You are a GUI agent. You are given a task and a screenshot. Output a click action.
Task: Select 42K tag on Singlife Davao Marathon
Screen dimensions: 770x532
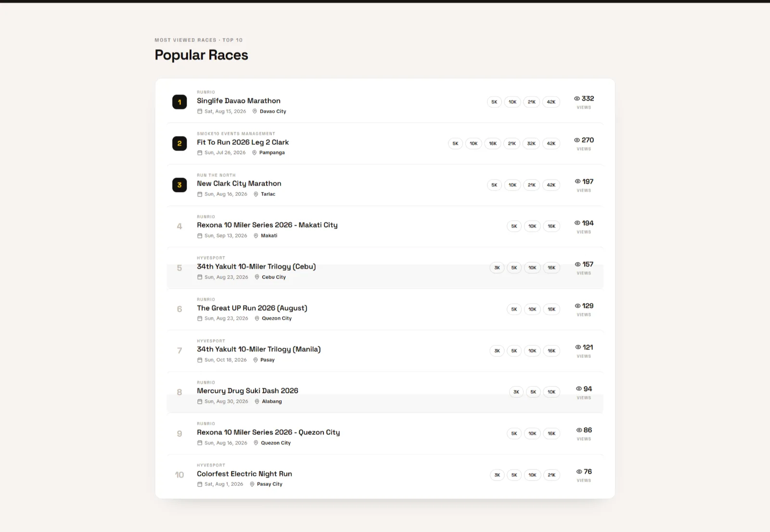[x=551, y=102]
